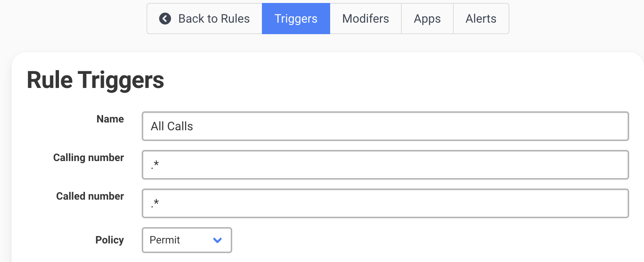Switch to the Modifers tab
Image resolution: width=644 pixels, height=262 pixels.
365,19
